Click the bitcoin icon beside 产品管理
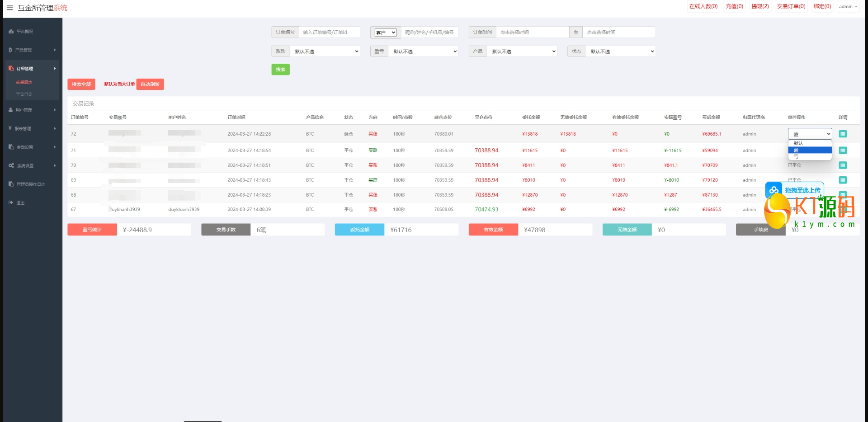868x422 pixels. 10,50
